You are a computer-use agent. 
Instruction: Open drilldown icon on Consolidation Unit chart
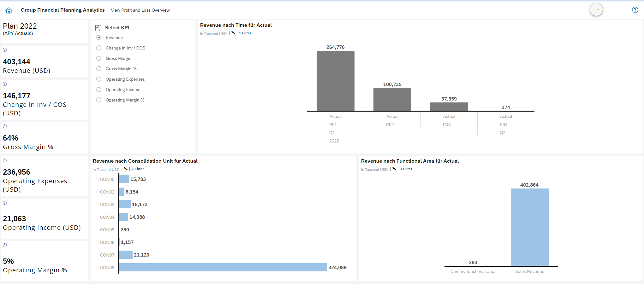[x=125, y=169]
